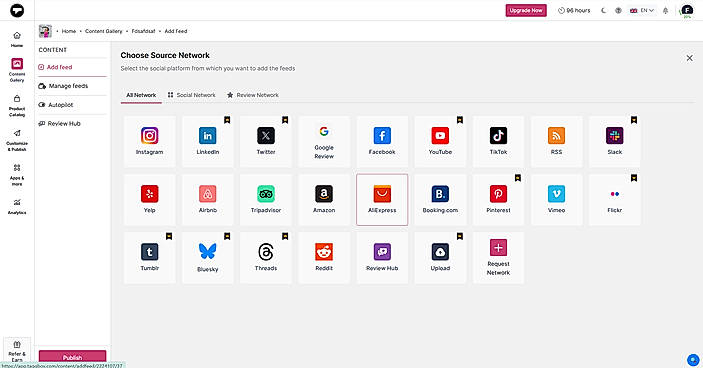Choose the TikTok source network
Viewport: 703px width, 368px height.
click(x=498, y=142)
